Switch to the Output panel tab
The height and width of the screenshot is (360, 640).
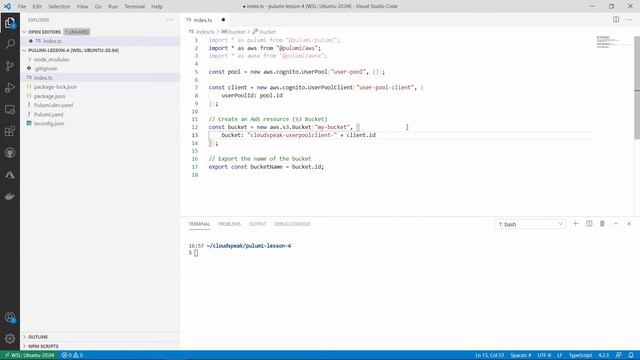(x=258, y=224)
